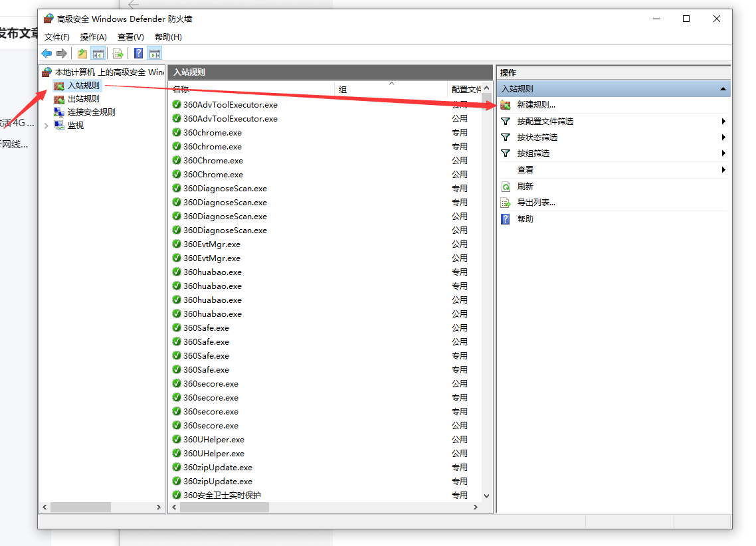756x546 pixels.
Task: Click the tree pane scroll-left arrow
Action: 45,507
